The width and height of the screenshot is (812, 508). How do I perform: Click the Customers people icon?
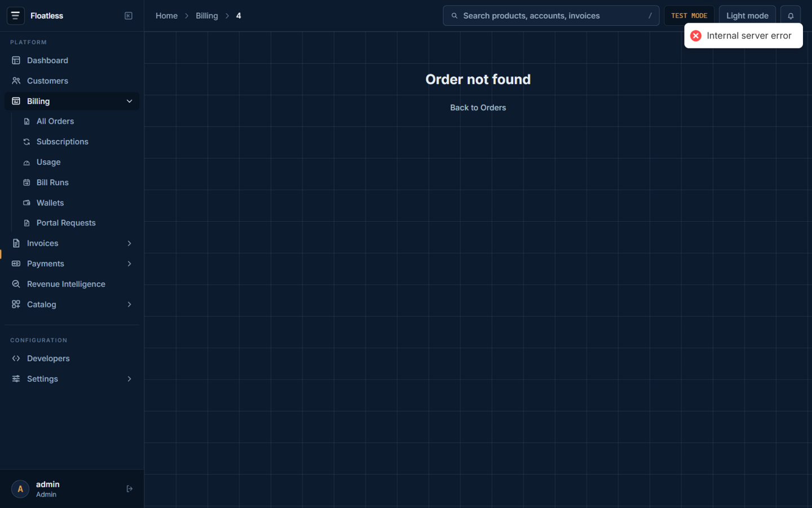click(x=16, y=81)
